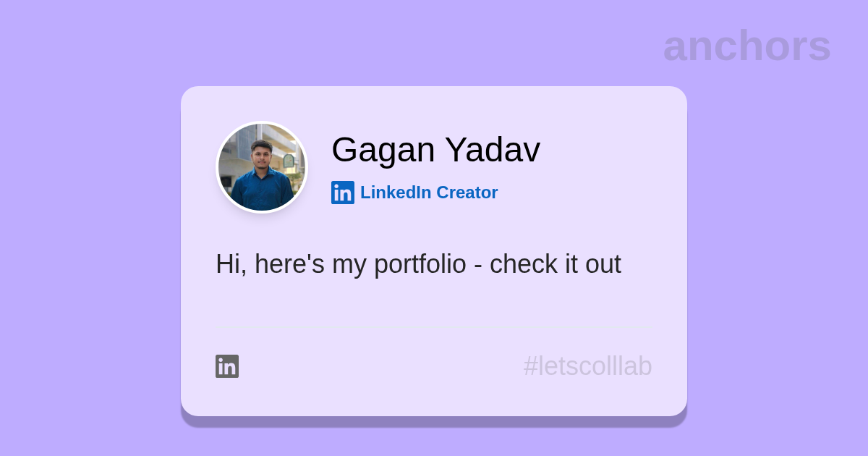The height and width of the screenshot is (456, 868).
Task: Click the dash in the portfolio message
Action: [x=478, y=266]
